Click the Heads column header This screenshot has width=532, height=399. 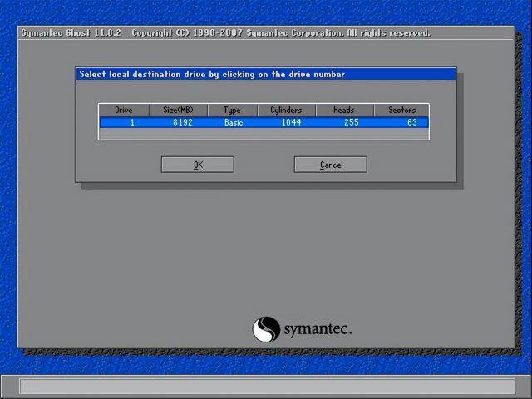click(344, 111)
